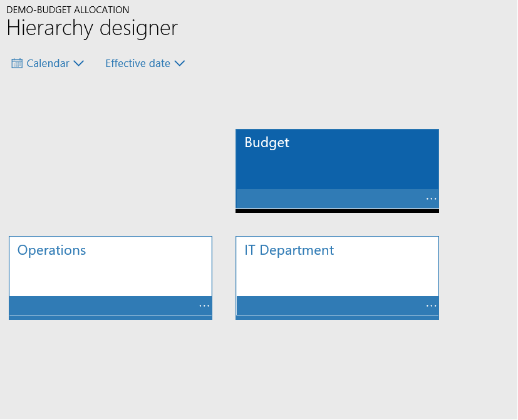Open the Hierarchy designer page heading
The width and height of the screenshot is (518, 420).
(91, 28)
